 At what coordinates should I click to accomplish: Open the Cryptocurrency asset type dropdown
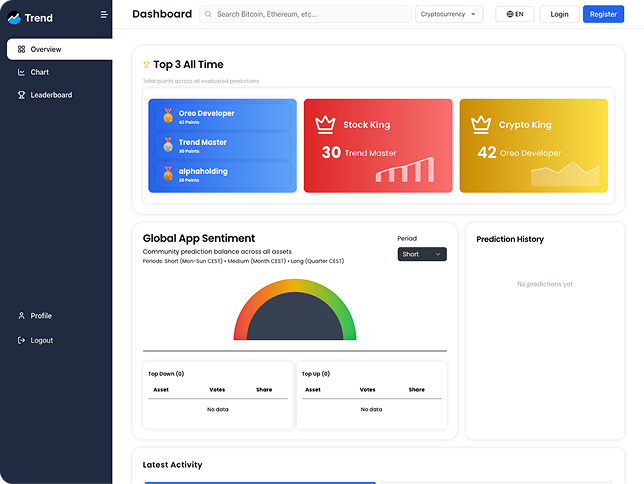449,14
